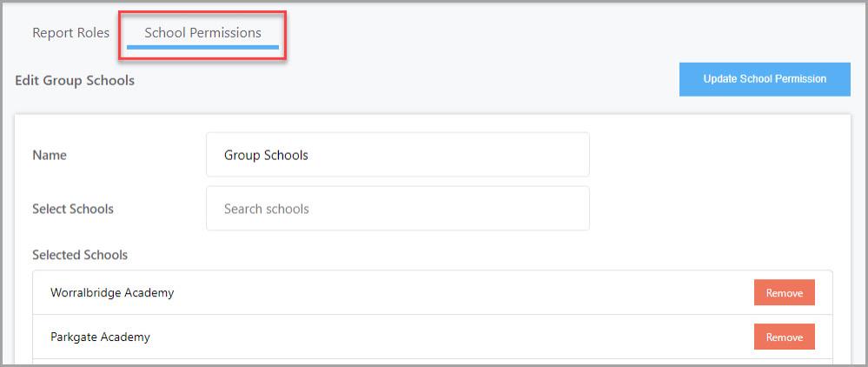Click the Select Schools label
Image resolution: width=868 pixels, height=367 pixels.
(x=72, y=209)
